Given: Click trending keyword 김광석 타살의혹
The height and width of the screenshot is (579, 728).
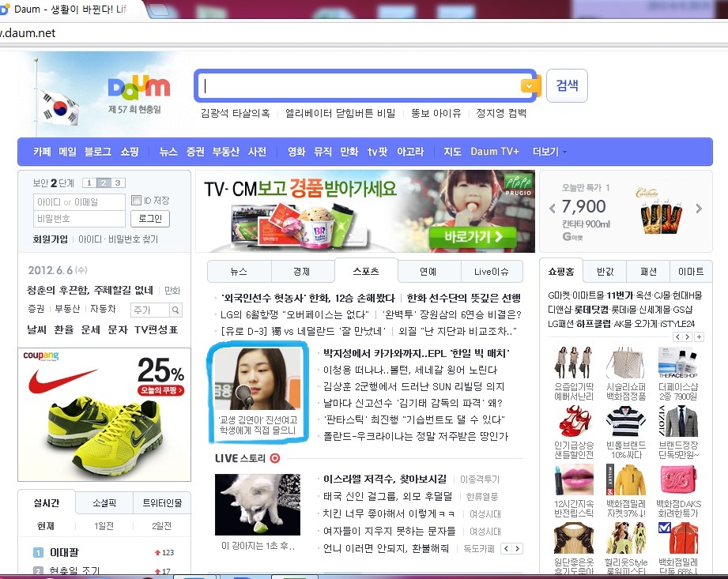Looking at the screenshot, I should [235, 113].
